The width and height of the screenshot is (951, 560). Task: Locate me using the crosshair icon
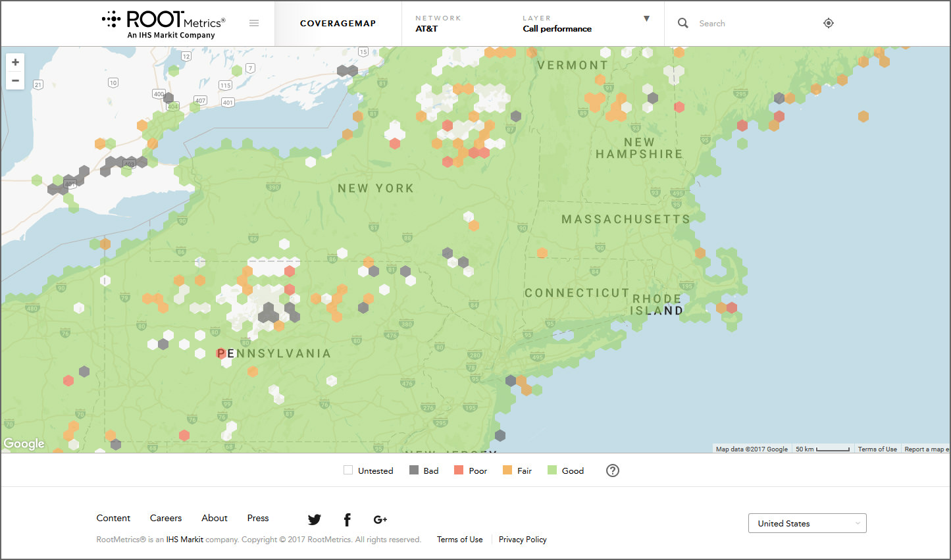coord(829,23)
